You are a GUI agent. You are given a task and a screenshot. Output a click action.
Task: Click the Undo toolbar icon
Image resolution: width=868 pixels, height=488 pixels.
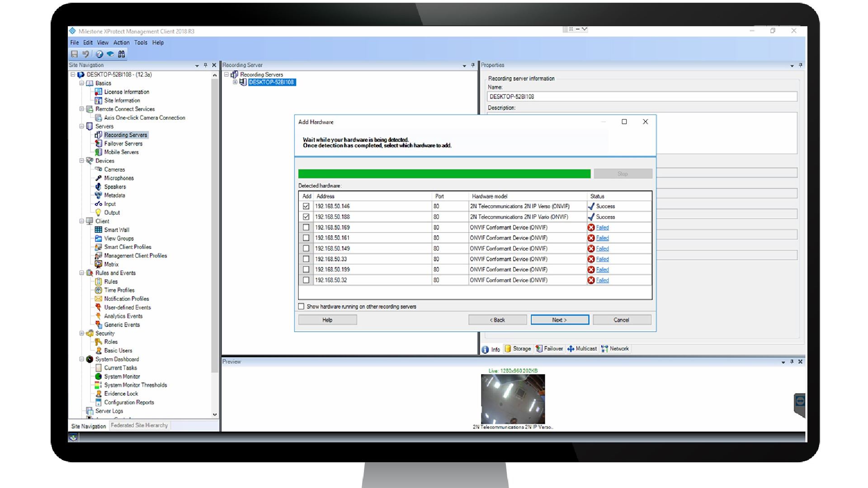point(85,54)
